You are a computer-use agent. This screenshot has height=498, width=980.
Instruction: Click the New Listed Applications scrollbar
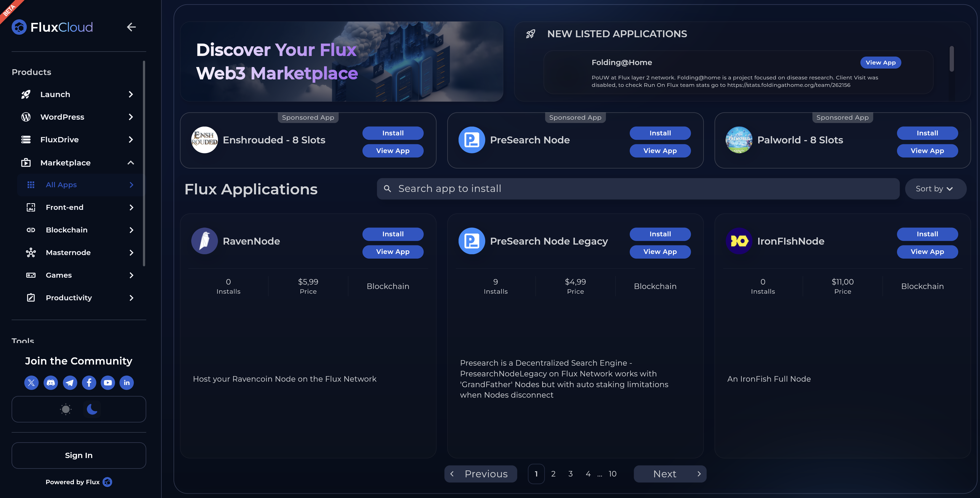(x=952, y=59)
